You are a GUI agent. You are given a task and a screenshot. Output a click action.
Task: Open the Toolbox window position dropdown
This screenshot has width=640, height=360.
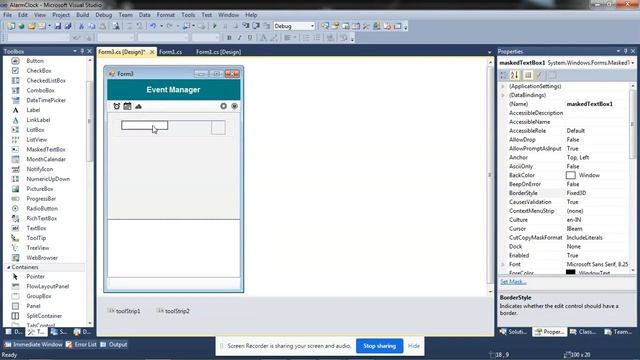tap(75, 51)
